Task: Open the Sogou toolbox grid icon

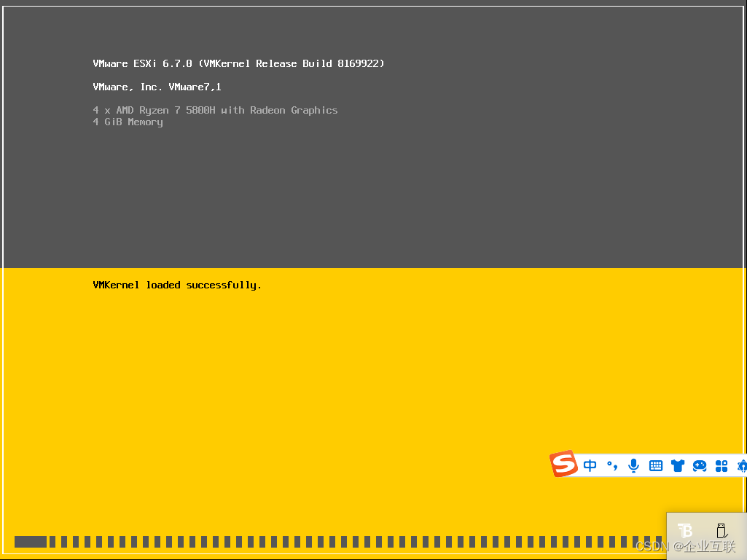Action: 721,465
